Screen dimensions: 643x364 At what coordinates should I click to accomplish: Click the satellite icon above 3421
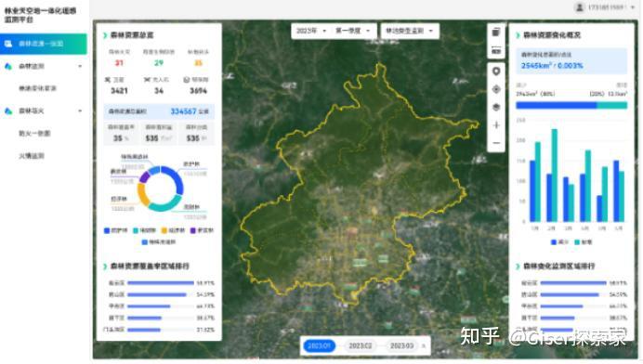[x=108, y=80]
